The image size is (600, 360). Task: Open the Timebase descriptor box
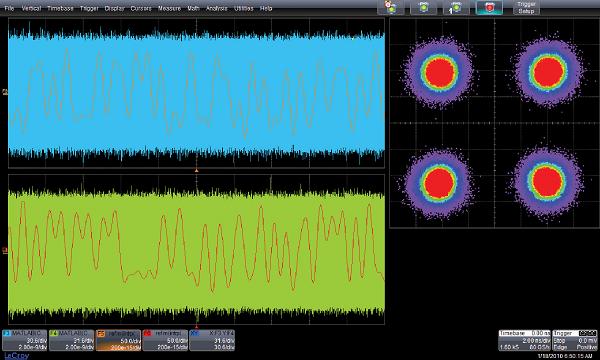pyautogui.click(x=524, y=340)
